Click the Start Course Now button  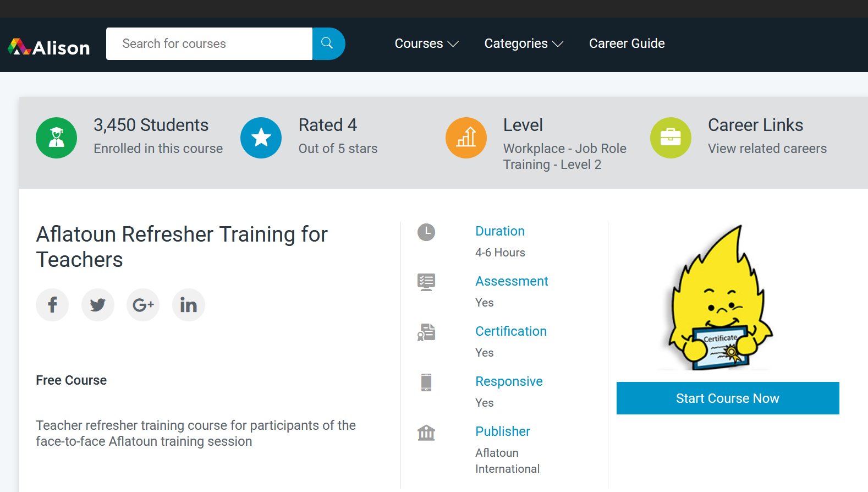tap(728, 398)
